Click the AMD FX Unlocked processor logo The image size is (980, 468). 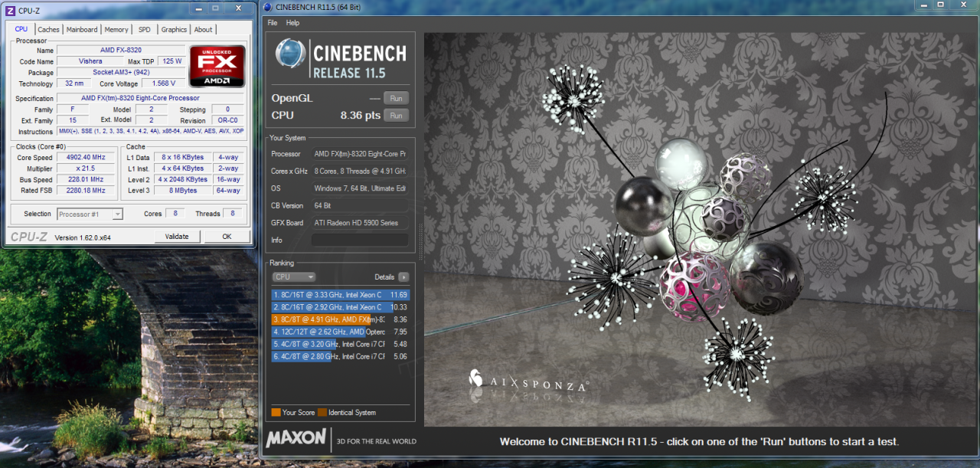(x=217, y=66)
